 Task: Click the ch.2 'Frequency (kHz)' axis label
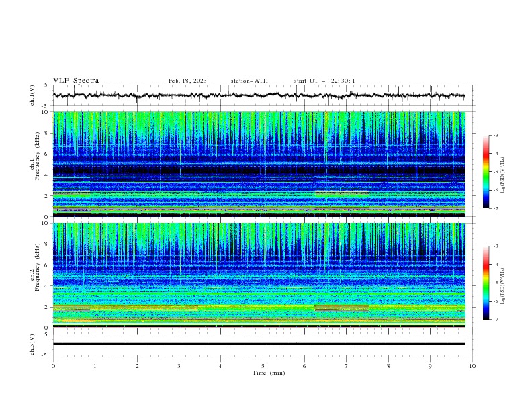[38, 267]
